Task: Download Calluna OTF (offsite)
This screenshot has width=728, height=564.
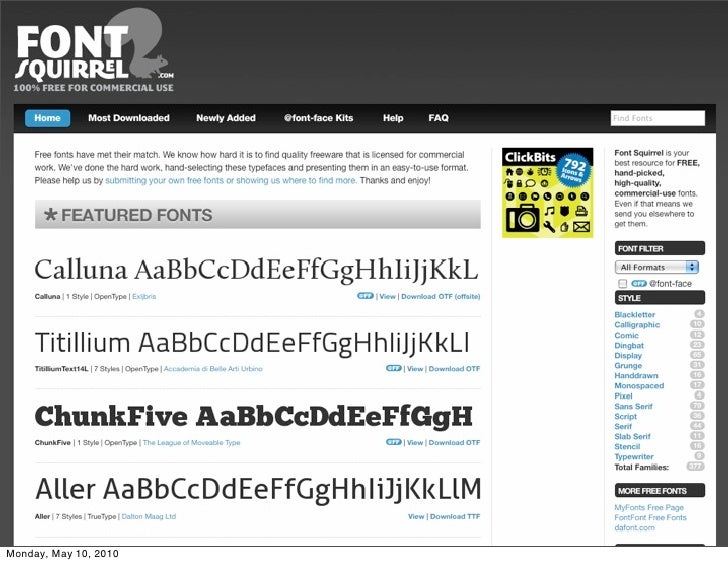Action: click(441, 296)
